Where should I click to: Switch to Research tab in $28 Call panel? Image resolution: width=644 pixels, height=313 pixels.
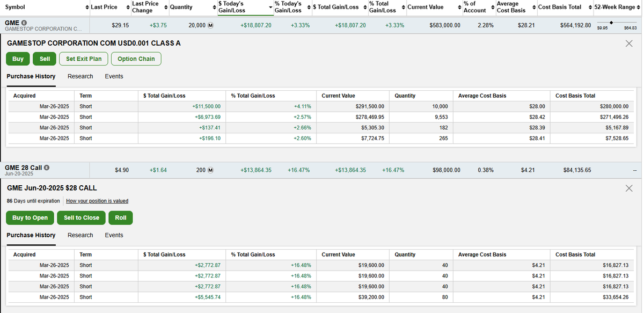(x=80, y=235)
